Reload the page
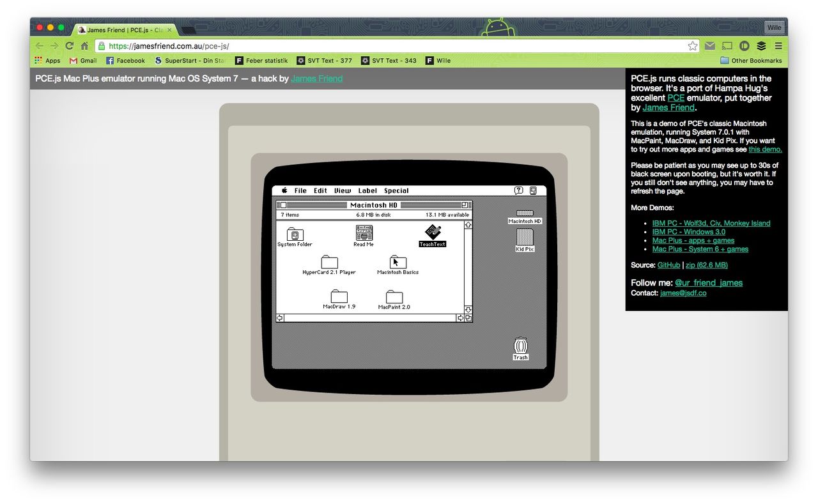This screenshot has width=818, height=504. (70, 46)
